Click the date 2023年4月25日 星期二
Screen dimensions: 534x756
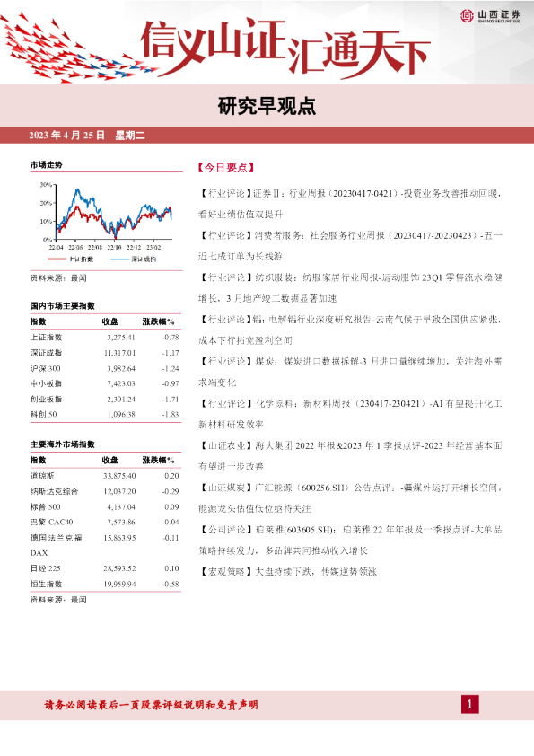pos(87,136)
